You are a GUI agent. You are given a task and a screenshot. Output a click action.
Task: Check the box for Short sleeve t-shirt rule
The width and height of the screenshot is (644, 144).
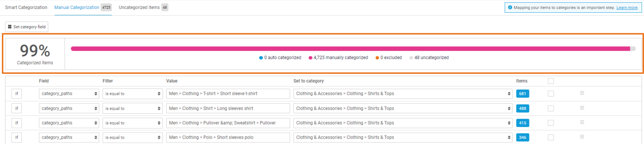click(x=551, y=94)
